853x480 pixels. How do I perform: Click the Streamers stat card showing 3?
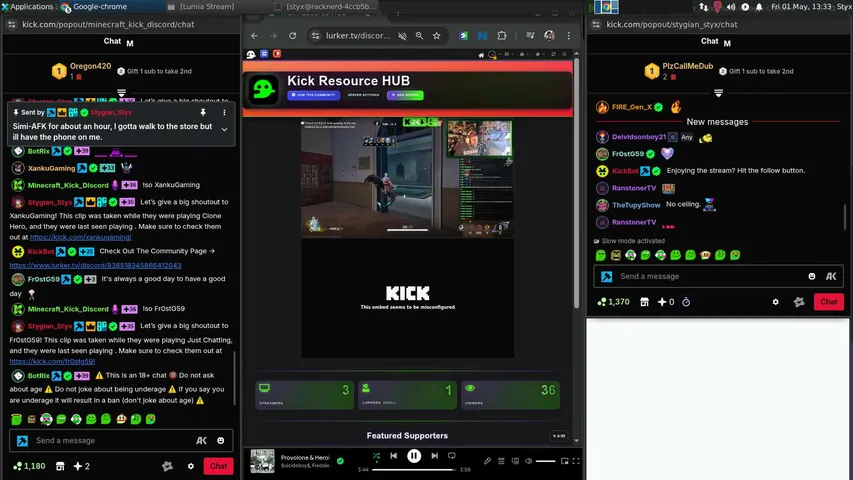(305, 395)
